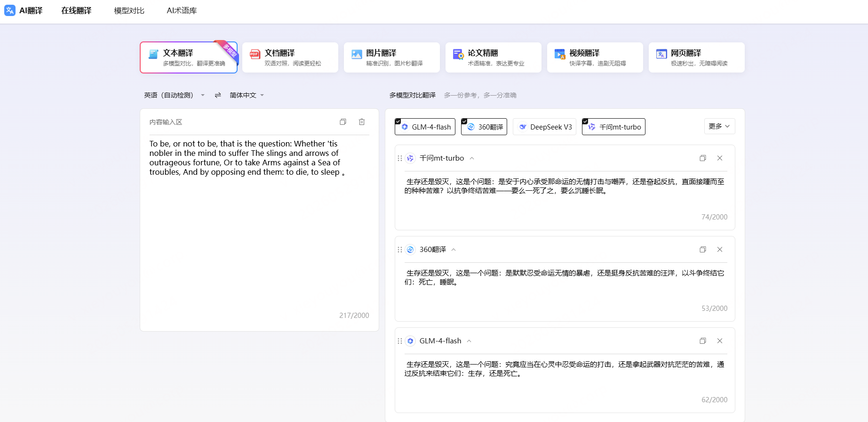Toggle the 千问mt-turbo model checkbox
The height and width of the screenshot is (422, 868).
pos(613,127)
